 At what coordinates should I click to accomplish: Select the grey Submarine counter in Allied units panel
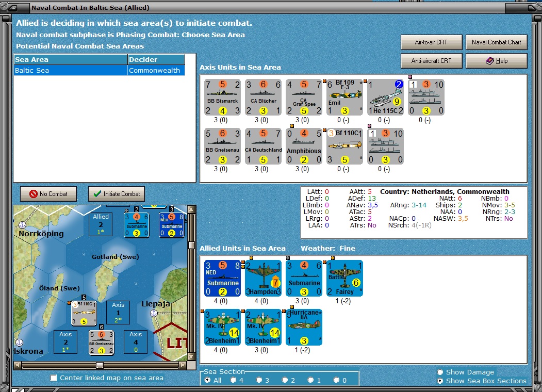point(304,279)
